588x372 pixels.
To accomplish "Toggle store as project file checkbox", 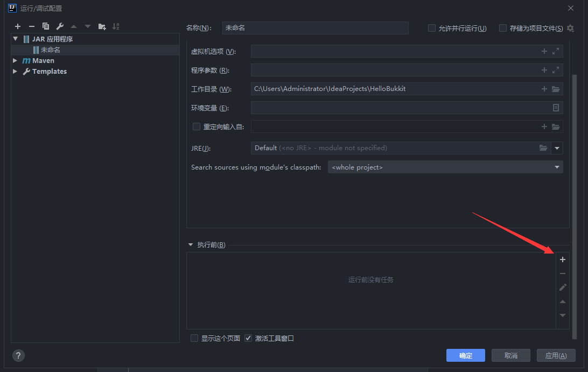I will pos(503,28).
